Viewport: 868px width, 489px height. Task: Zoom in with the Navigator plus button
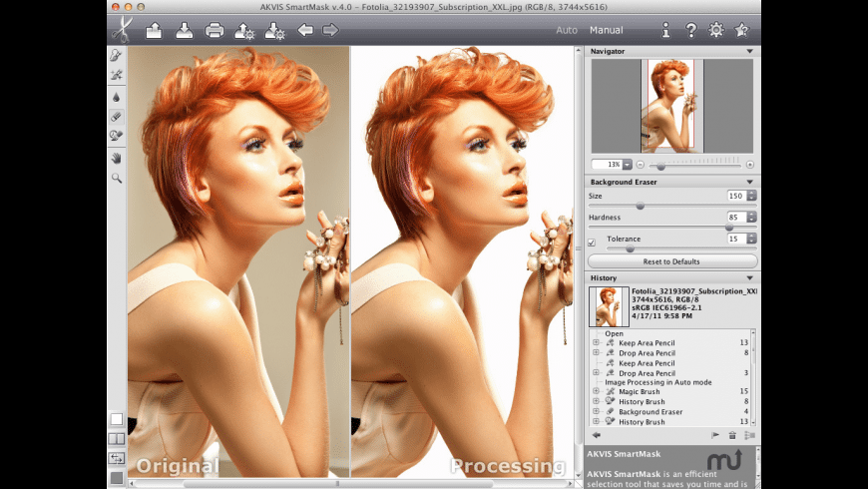(x=750, y=165)
